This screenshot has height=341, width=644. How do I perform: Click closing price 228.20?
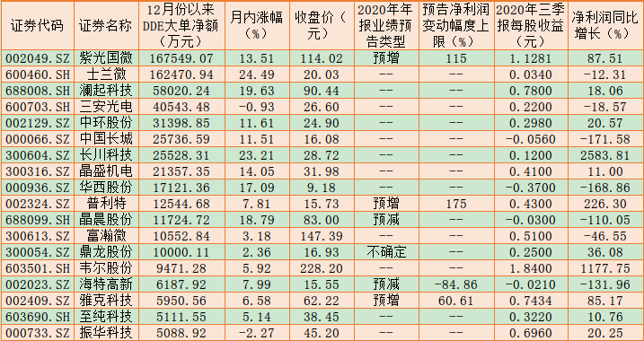[x=322, y=268]
